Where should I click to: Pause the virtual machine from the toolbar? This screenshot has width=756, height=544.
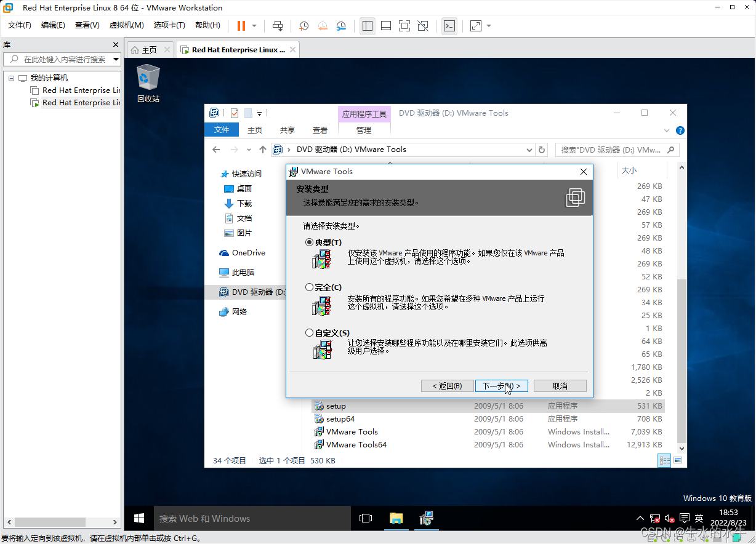pyautogui.click(x=241, y=26)
